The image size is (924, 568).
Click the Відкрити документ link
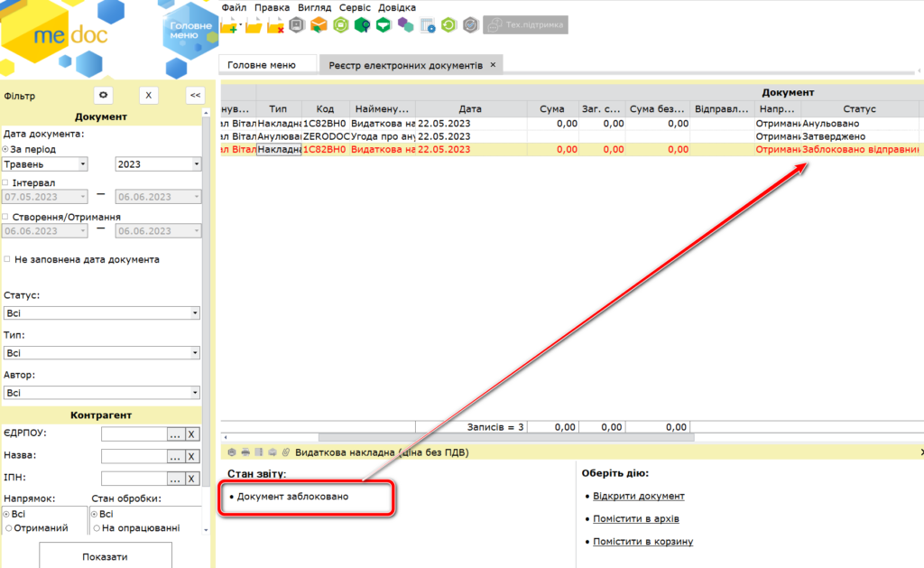(638, 496)
